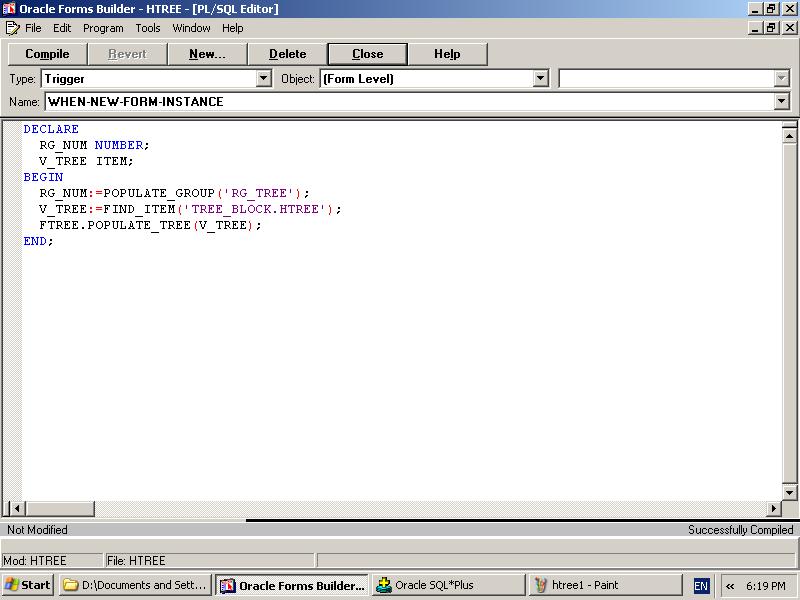Open the Tools menu
Viewport: 800px width, 600px height.
(x=148, y=28)
